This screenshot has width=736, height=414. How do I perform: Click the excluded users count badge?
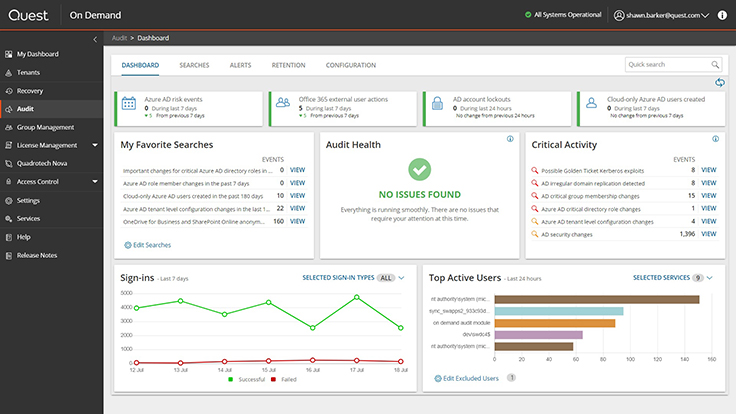[x=512, y=378]
